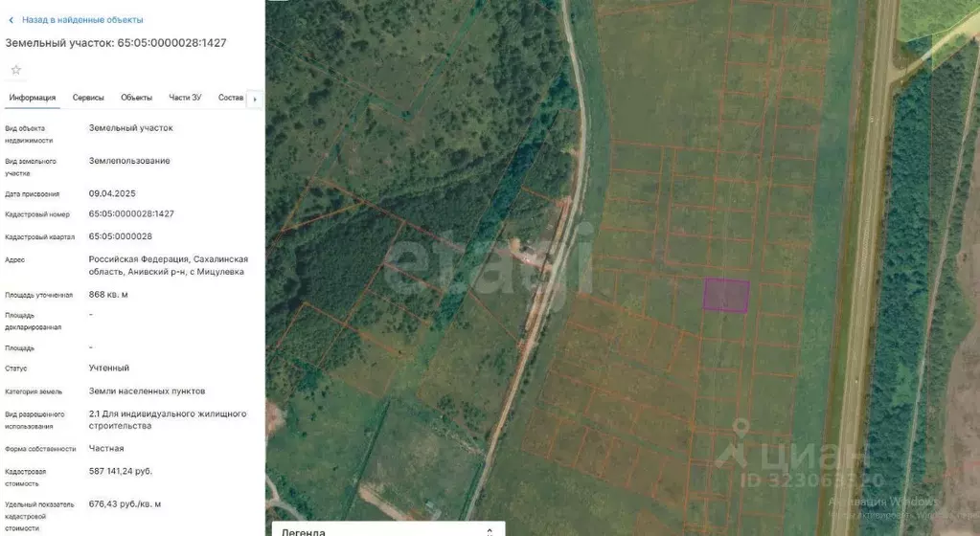Image resolution: width=980 pixels, height=536 pixels.
Task: Click the date value 09.04.2025
Action: (112, 193)
